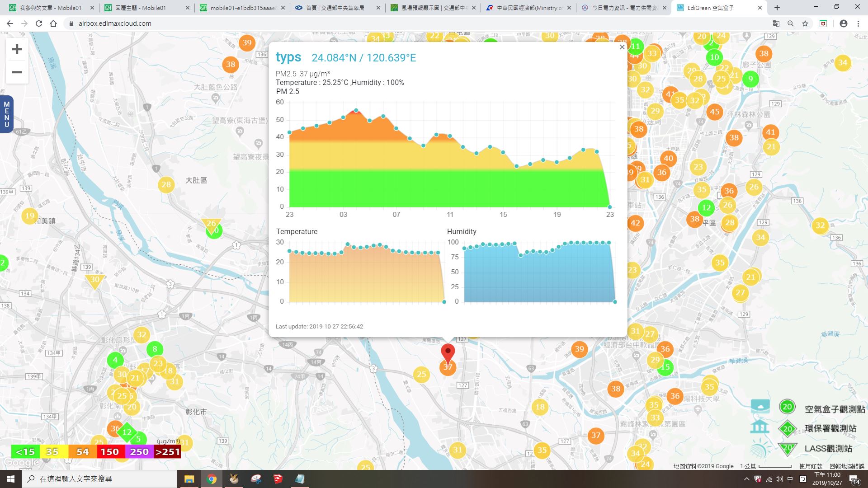Click the green 9 marker near 廍子公園
868x488 pixels.
coord(750,79)
